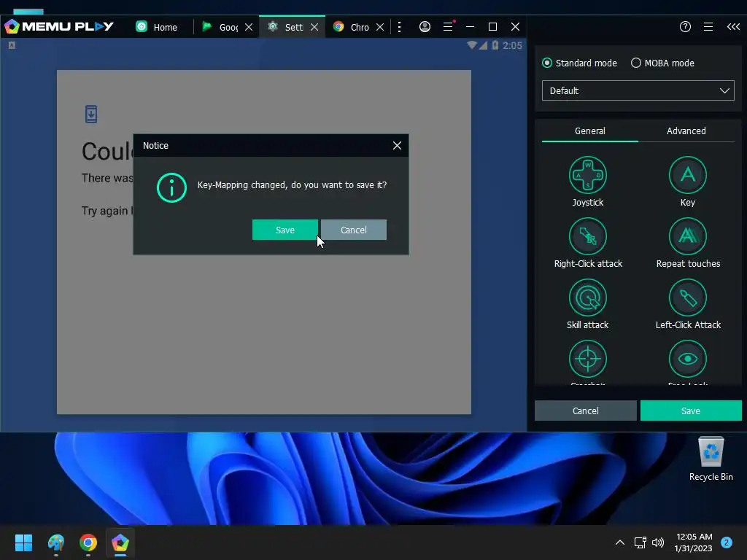Choose the Left-Click Attack control
747x560 pixels.
tap(687, 297)
